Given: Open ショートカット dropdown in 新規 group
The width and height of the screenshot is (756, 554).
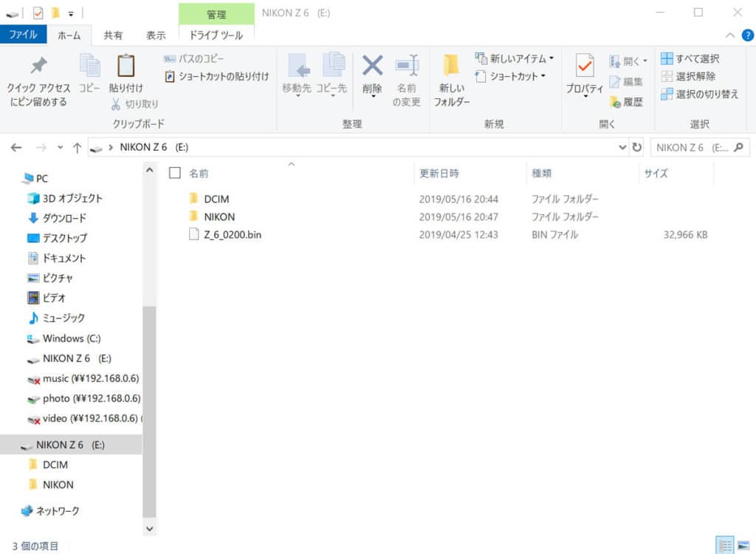Looking at the screenshot, I should point(511,76).
